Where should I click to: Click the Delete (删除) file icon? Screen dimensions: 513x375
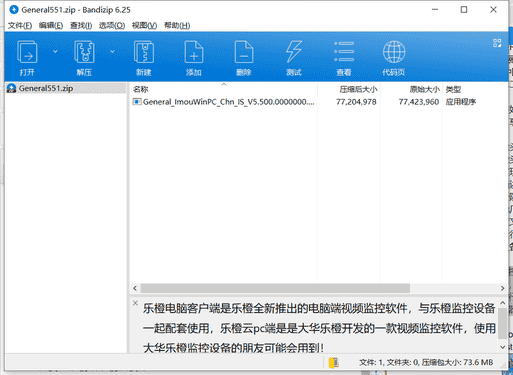pos(244,57)
